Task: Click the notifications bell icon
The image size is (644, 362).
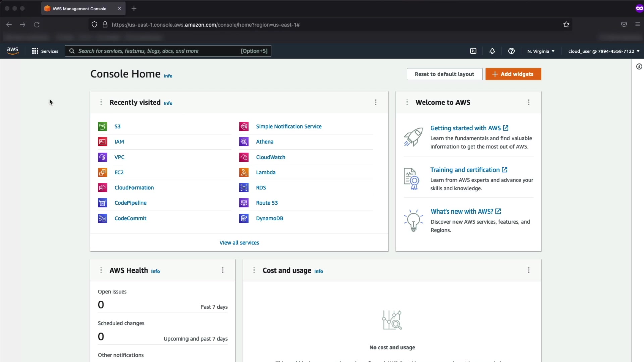Action: click(x=492, y=51)
